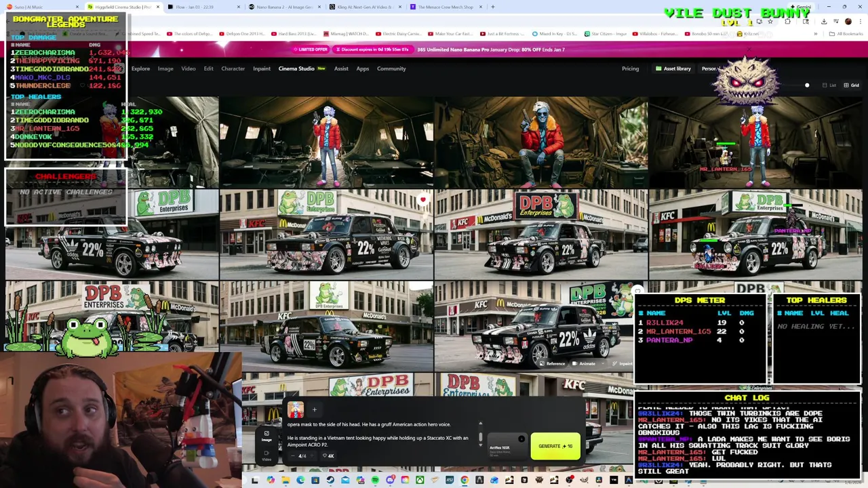868x488 pixels.
Task: Open Spotify from the taskbar
Action: coord(375,480)
